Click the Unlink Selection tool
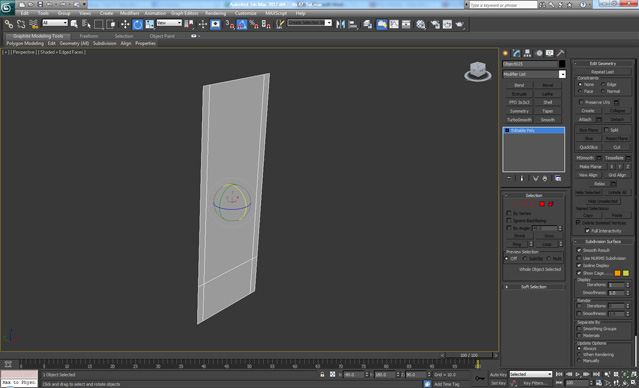 [21, 24]
